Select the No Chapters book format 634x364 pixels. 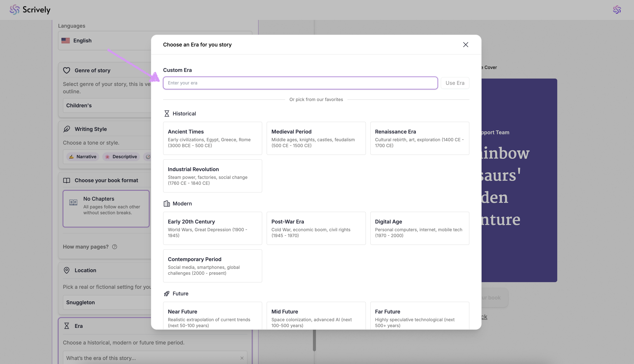pos(106,209)
